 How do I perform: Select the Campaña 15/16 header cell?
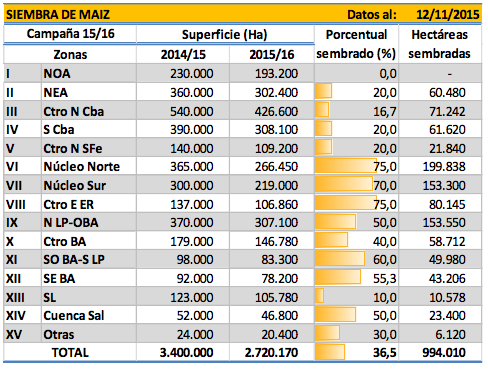(x=70, y=34)
